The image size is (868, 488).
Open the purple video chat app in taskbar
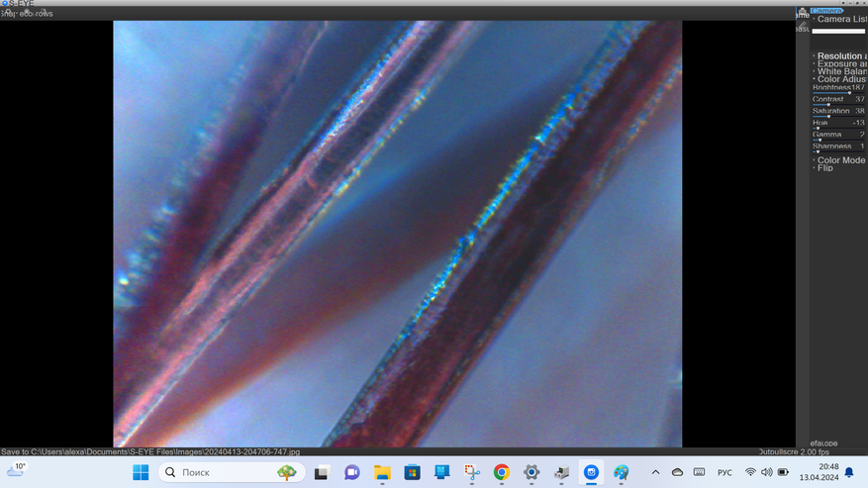pyautogui.click(x=351, y=472)
